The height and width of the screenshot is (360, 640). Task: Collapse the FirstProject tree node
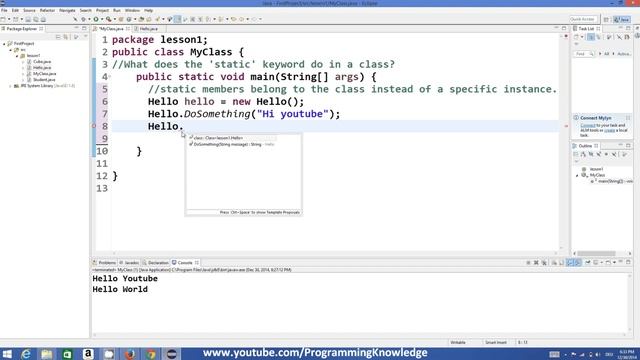tap(4, 44)
